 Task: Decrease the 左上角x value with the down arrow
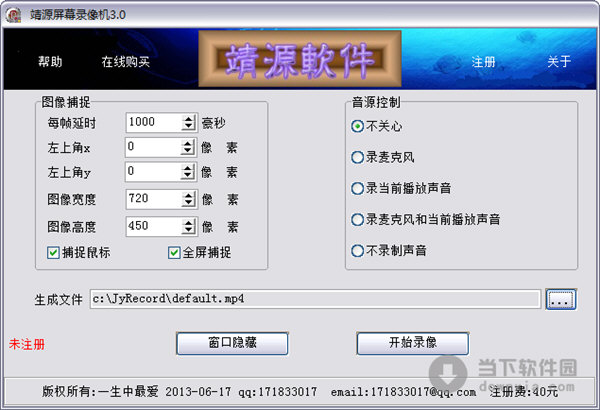click(x=188, y=151)
